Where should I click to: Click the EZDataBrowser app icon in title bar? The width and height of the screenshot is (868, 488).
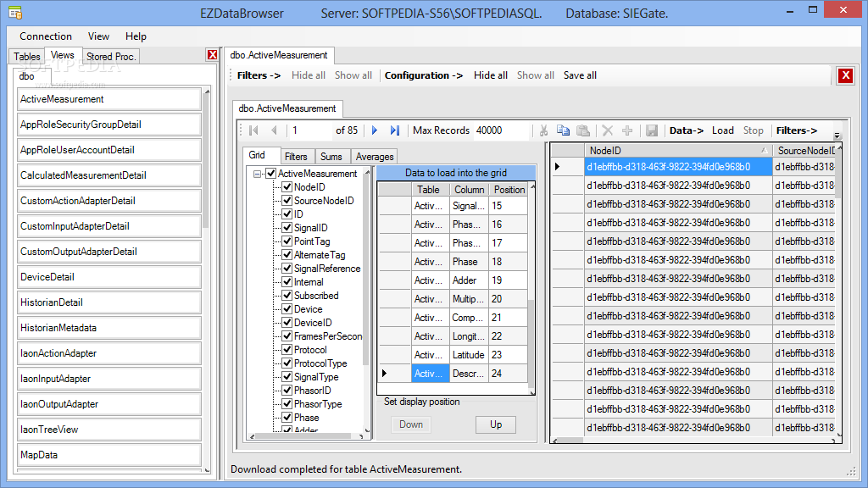[x=15, y=12]
